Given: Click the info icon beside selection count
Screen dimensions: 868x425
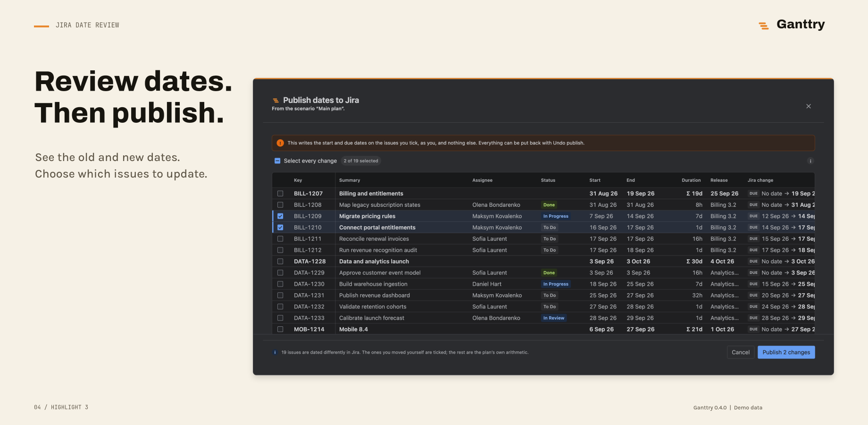Looking at the screenshot, I should point(810,161).
